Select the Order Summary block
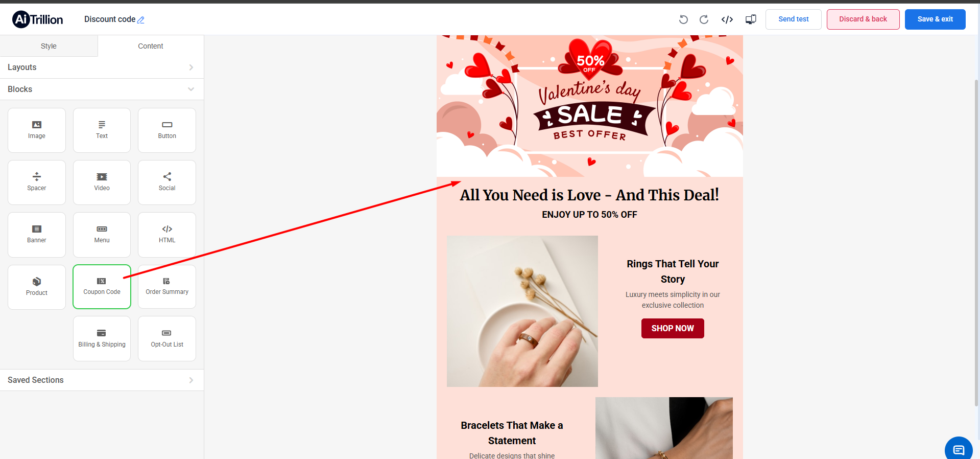 coord(167,287)
